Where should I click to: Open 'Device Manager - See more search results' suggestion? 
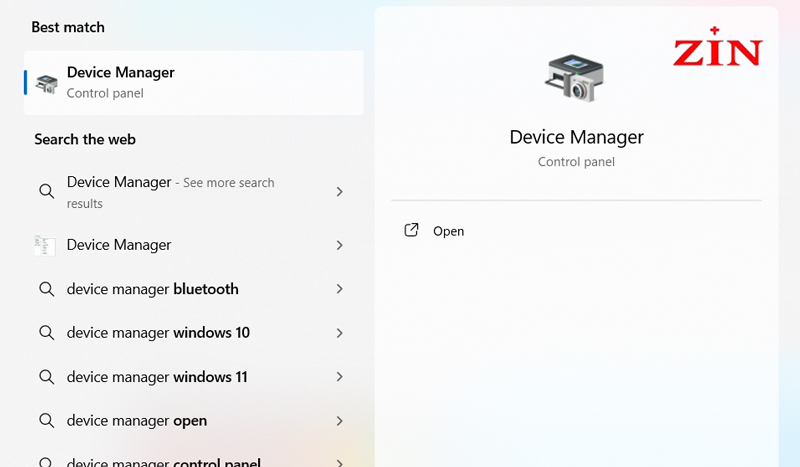(x=194, y=192)
